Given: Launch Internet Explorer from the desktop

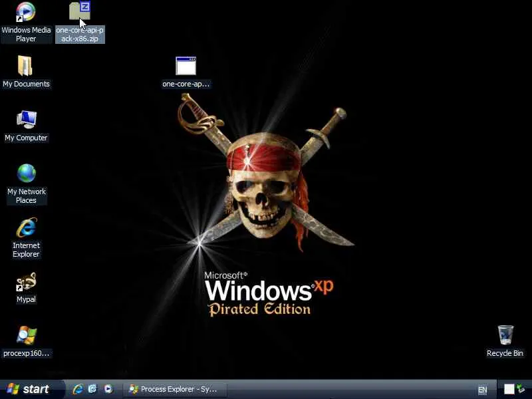Looking at the screenshot, I should (27, 227).
